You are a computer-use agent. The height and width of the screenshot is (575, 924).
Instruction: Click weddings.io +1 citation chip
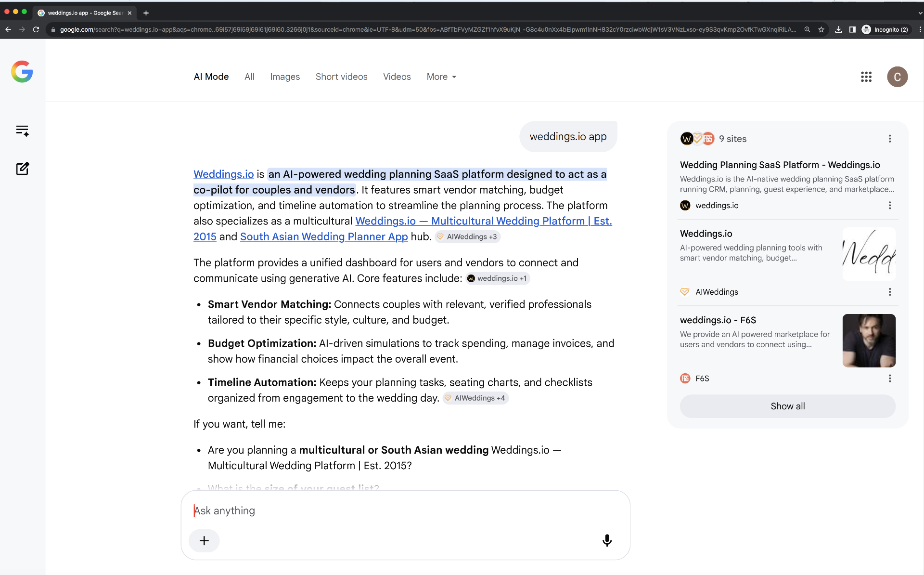tap(498, 278)
